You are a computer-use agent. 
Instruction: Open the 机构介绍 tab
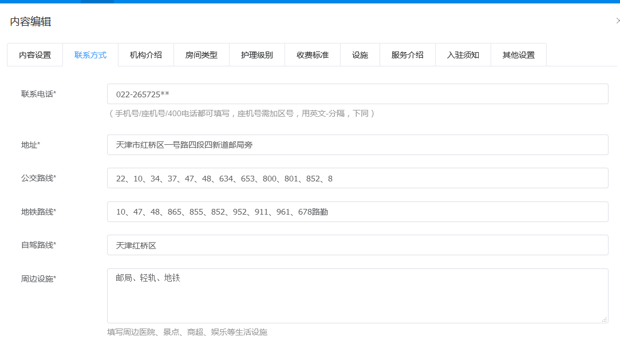click(x=146, y=54)
